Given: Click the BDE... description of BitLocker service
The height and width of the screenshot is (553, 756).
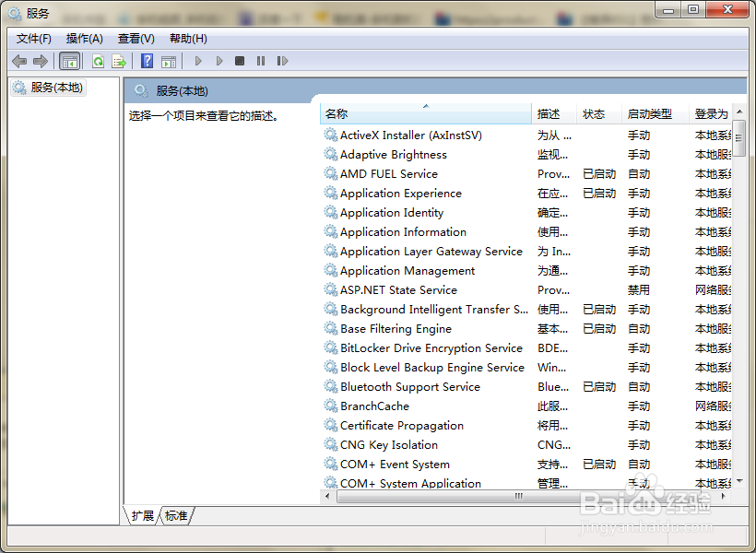Looking at the screenshot, I should tap(552, 348).
